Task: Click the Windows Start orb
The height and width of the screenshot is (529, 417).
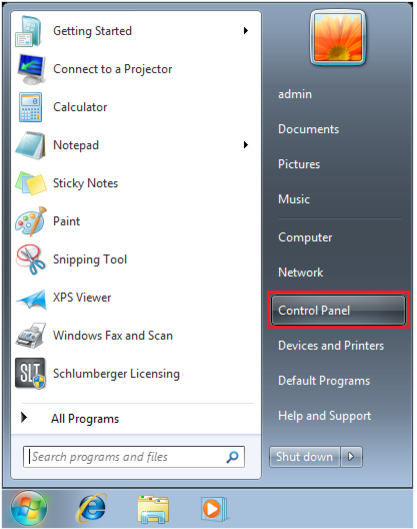Action: click(x=29, y=508)
